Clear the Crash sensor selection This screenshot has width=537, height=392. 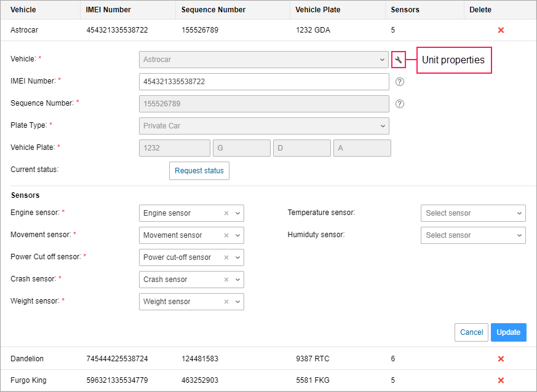click(226, 280)
